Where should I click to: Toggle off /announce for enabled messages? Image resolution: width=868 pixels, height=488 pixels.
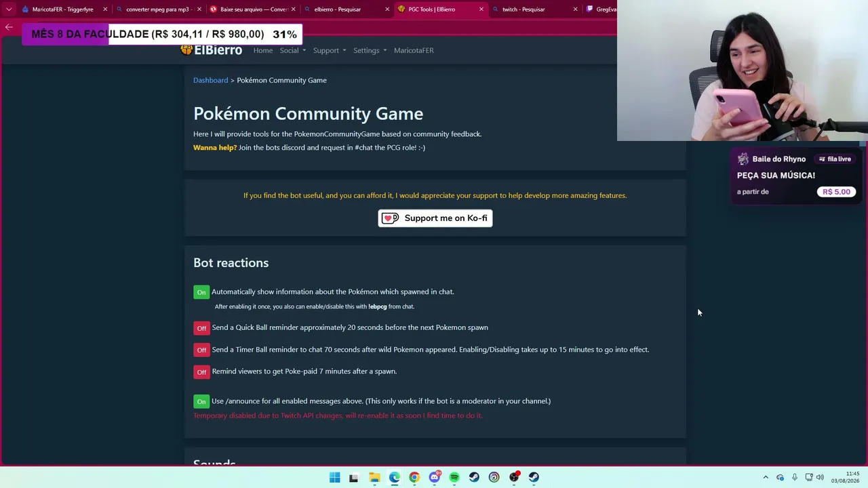pyautogui.click(x=201, y=401)
